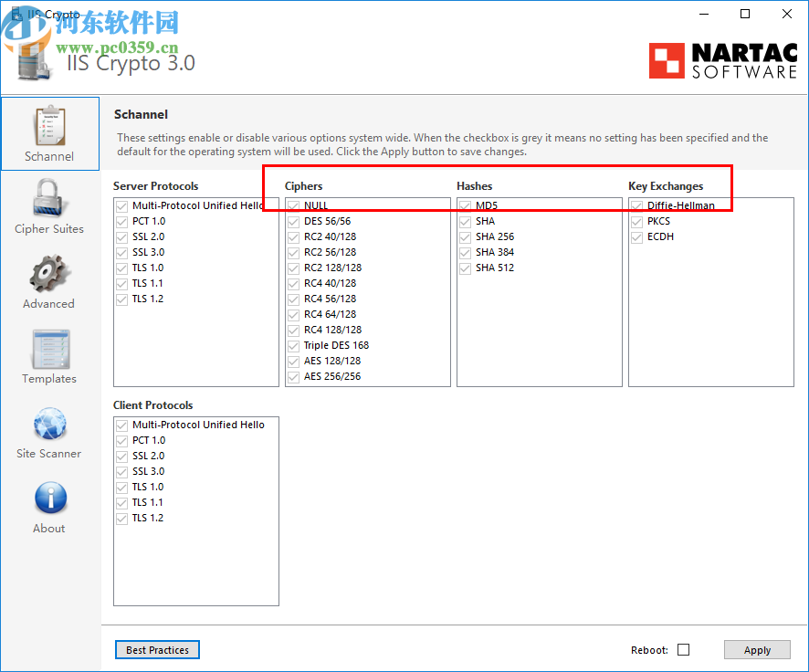Toggle the DES 56/56 cipher checkbox

tap(294, 222)
